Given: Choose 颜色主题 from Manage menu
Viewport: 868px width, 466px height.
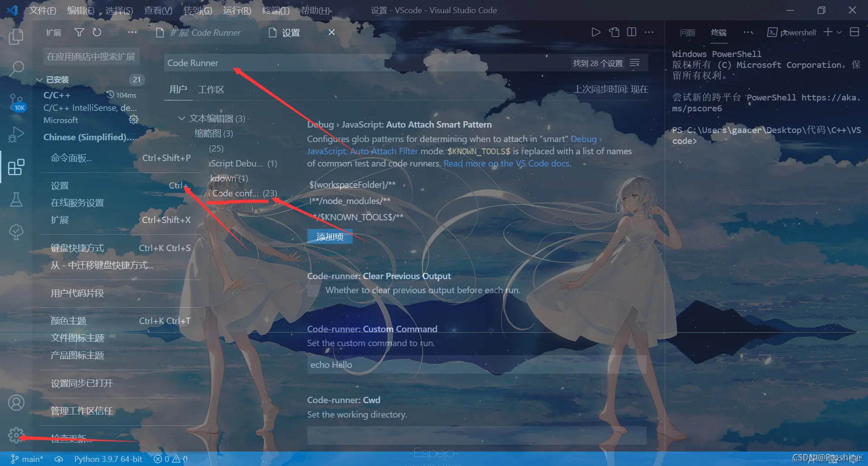Looking at the screenshot, I should point(121,321).
